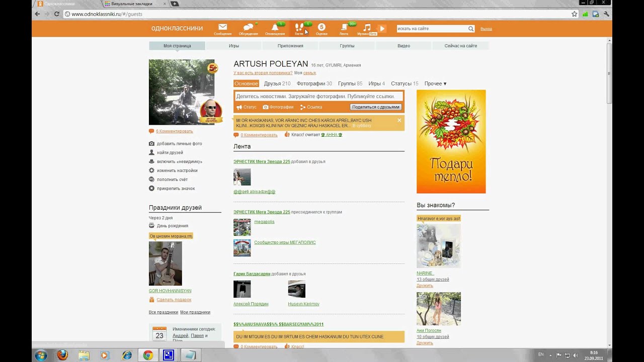Open 'megapolis' group link
This screenshot has width=644, height=362.
click(x=264, y=222)
